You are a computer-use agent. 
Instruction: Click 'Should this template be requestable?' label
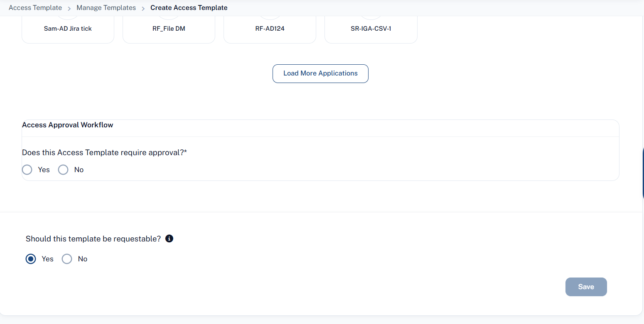point(93,239)
